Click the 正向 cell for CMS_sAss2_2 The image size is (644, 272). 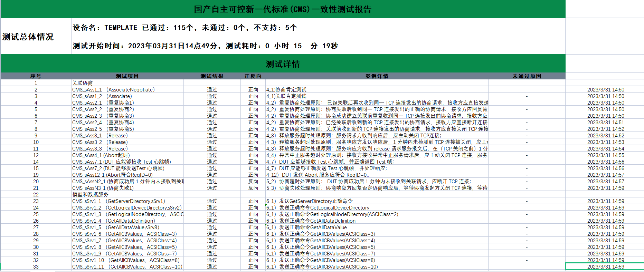253,109
